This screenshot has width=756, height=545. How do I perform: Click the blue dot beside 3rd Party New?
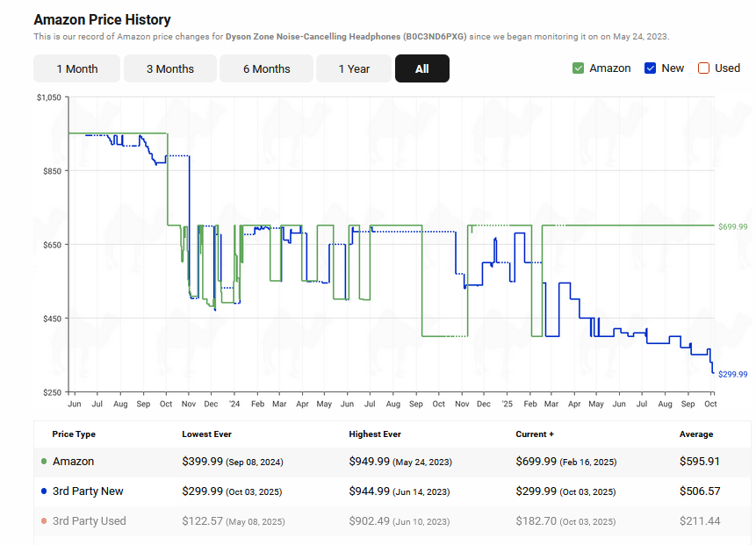pyautogui.click(x=44, y=491)
